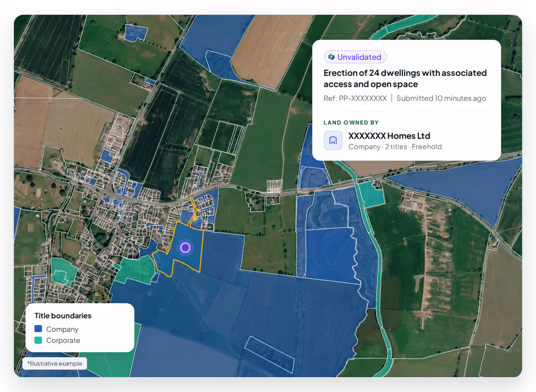The width and height of the screenshot is (536, 392).
Task: Click the shield icon in Unvalidated badge
Action: pyautogui.click(x=331, y=57)
